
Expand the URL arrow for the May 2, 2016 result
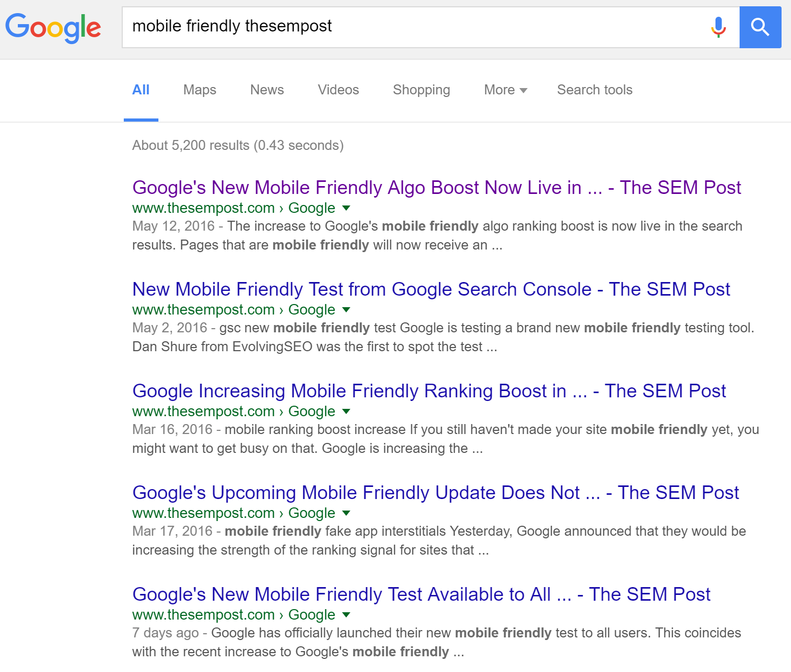pos(346,310)
